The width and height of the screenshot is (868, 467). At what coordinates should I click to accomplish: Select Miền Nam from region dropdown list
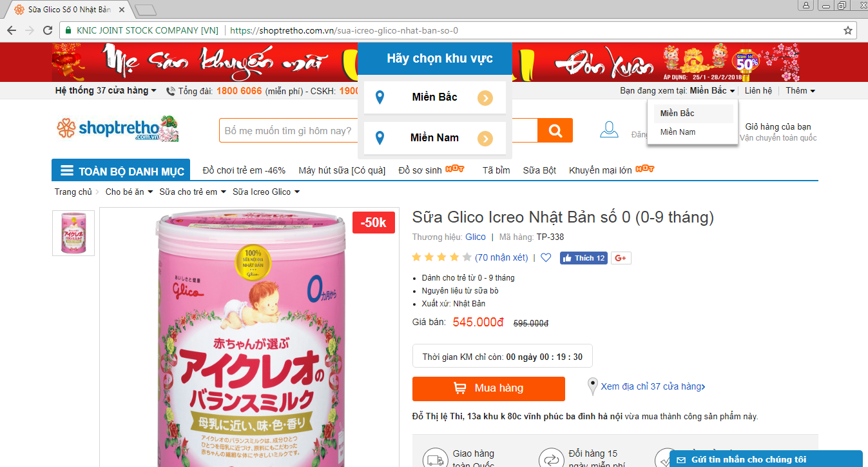(x=678, y=132)
